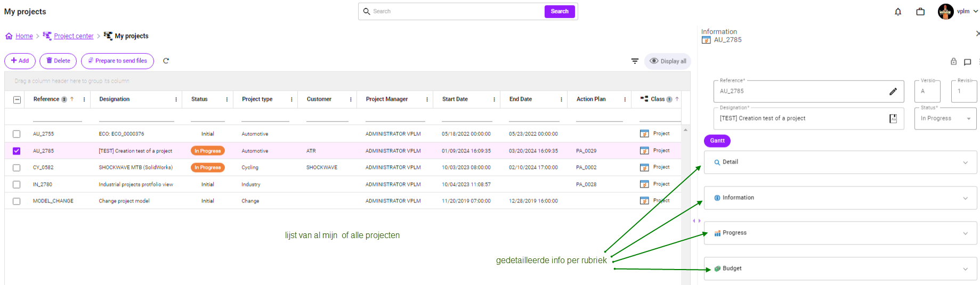Check the MODEL_CHANGE row checkbox
980x285 pixels.
[x=17, y=201]
